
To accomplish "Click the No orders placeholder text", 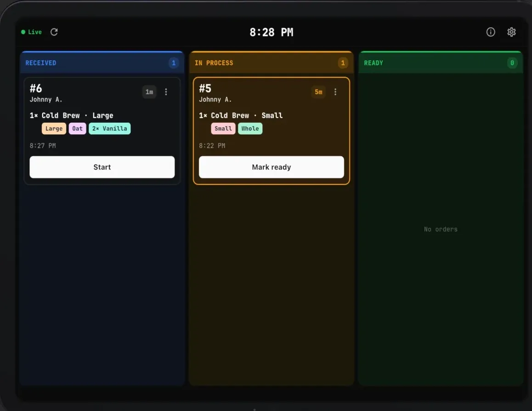I will pyautogui.click(x=441, y=229).
